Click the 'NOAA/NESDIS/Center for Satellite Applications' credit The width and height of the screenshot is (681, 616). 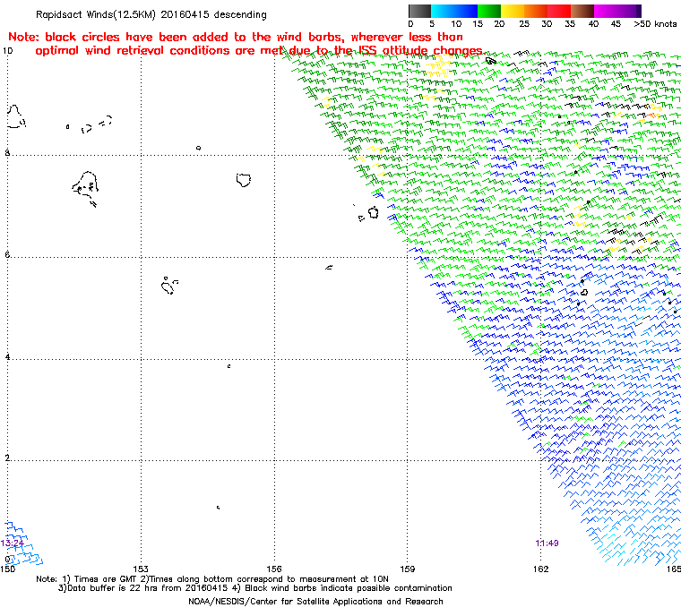tap(315, 602)
